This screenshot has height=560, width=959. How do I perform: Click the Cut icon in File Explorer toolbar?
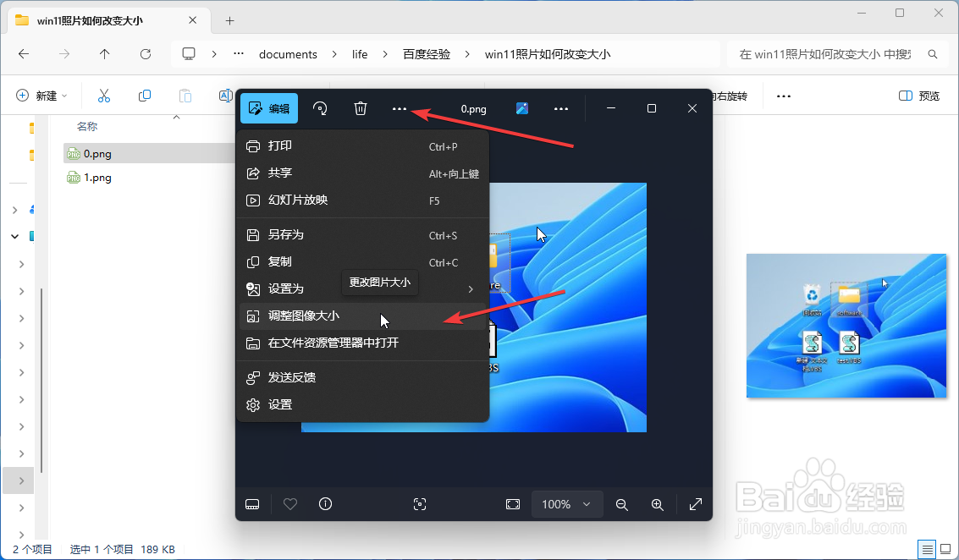click(x=103, y=95)
